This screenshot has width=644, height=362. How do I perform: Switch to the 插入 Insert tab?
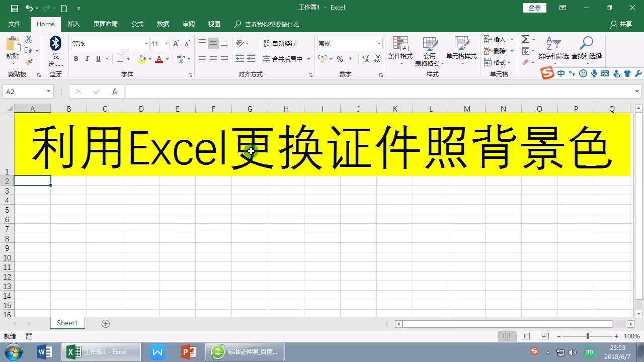click(x=74, y=24)
